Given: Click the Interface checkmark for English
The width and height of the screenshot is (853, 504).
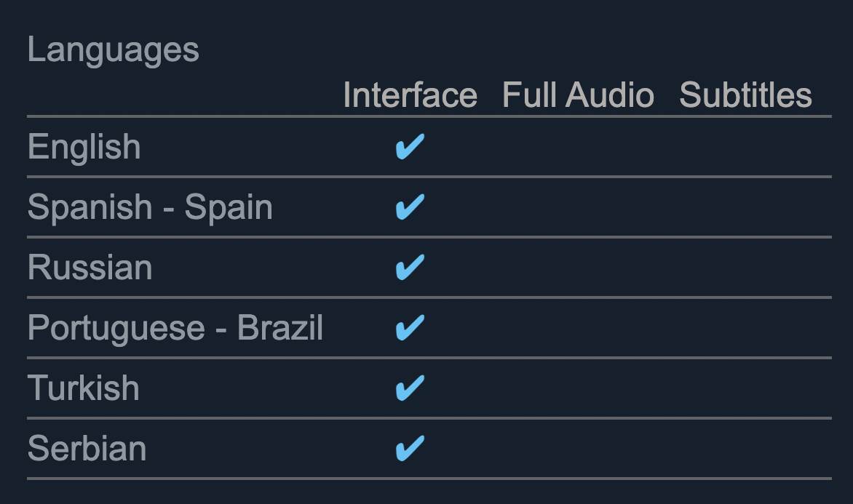Looking at the screenshot, I should 409,147.
